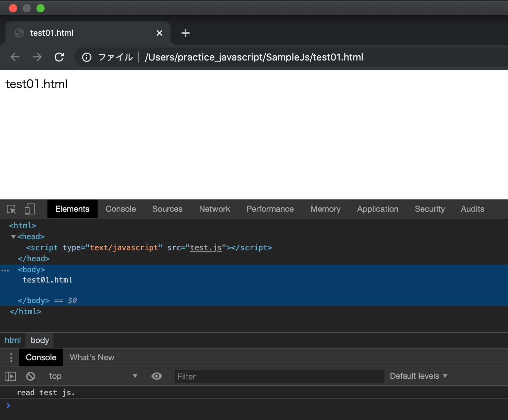
Task: Toggle the device toolbar
Action: point(30,209)
